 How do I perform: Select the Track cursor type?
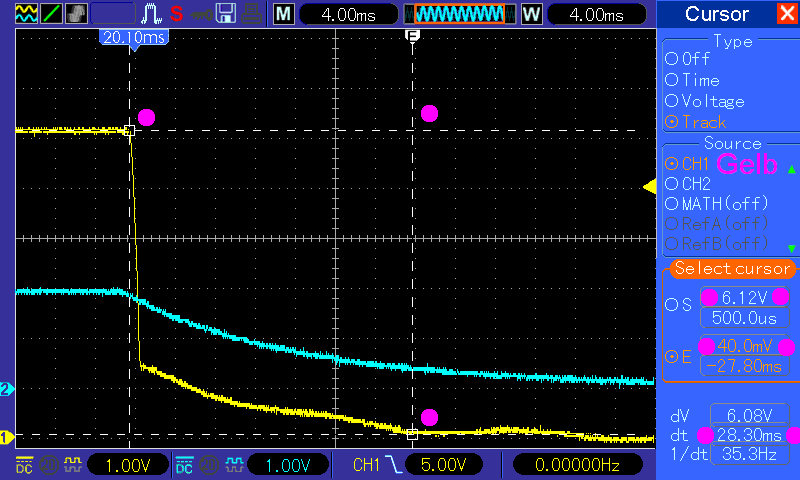click(695, 122)
